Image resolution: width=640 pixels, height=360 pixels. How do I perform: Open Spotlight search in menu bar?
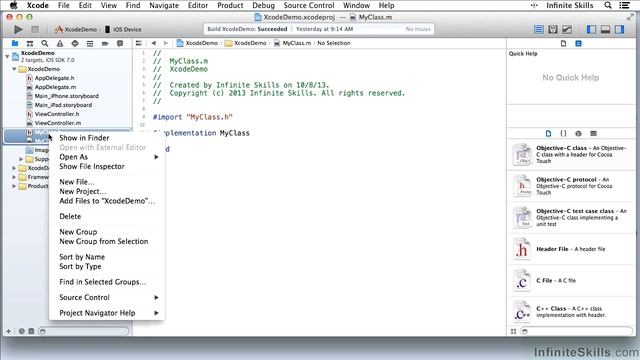click(x=608, y=5)
